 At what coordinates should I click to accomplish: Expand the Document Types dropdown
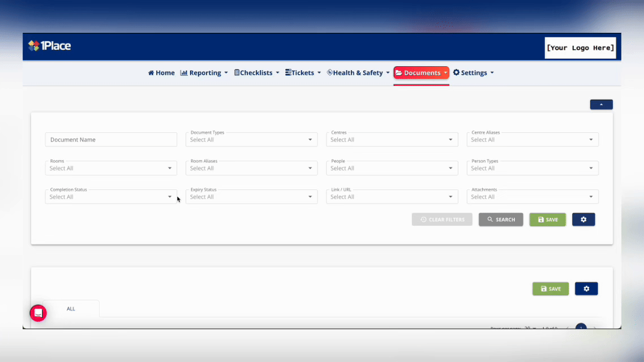[x=251, y=140]
